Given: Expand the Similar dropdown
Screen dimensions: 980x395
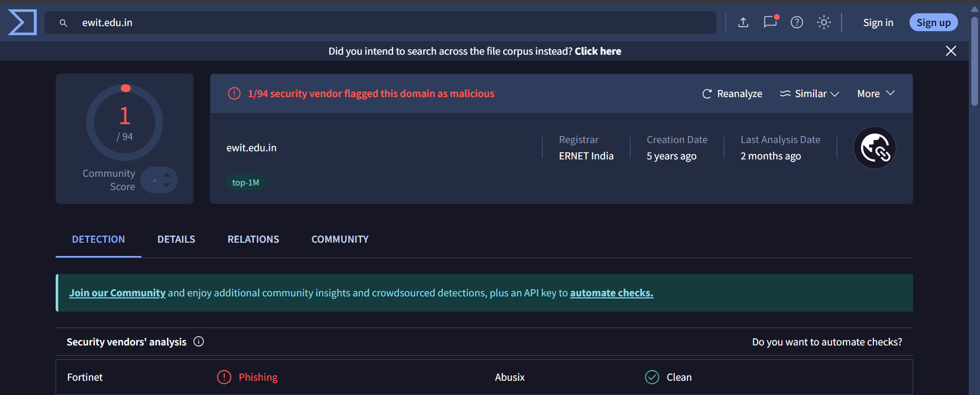Looking at the screenshot, I should 809,94.
